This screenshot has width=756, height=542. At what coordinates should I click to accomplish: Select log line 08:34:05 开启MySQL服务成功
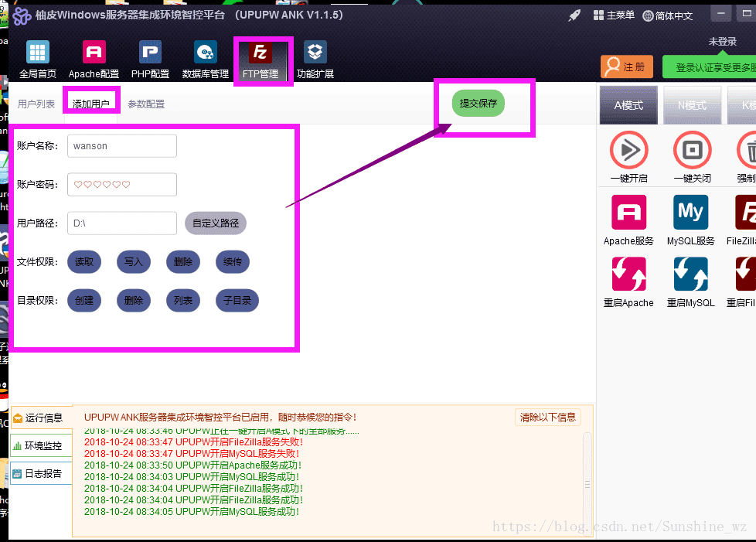pos(192,512)
